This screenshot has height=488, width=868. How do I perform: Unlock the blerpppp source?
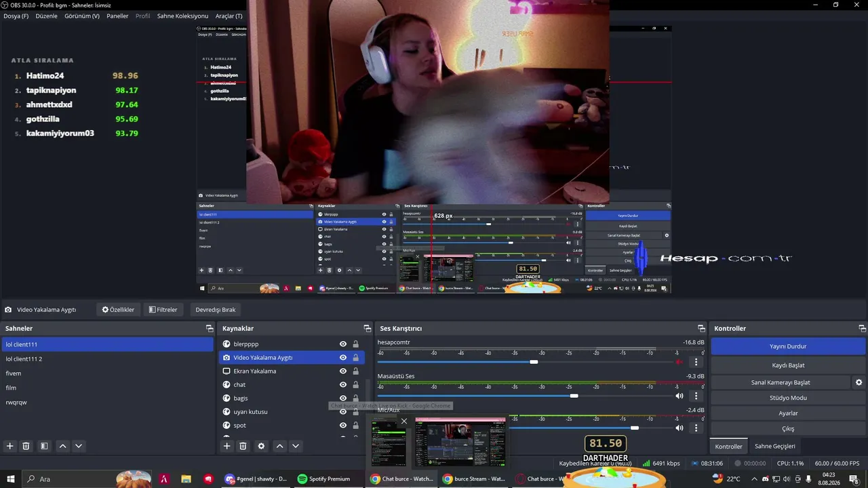355,344
